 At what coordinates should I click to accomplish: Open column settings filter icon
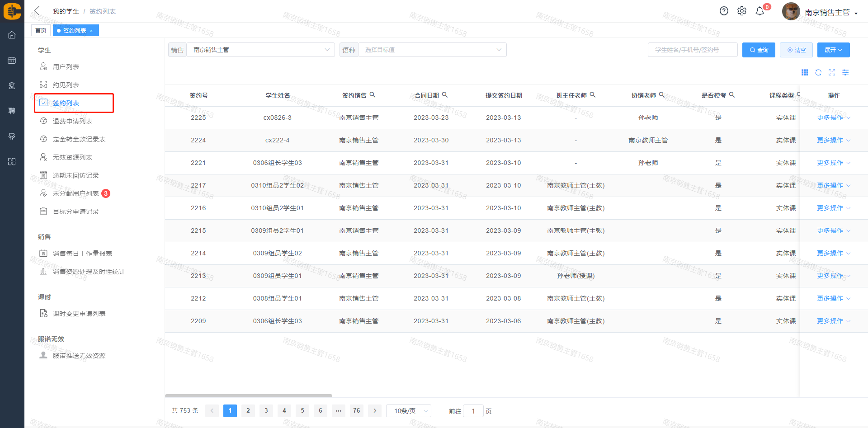pyautogui.click(x=845, y=73)
